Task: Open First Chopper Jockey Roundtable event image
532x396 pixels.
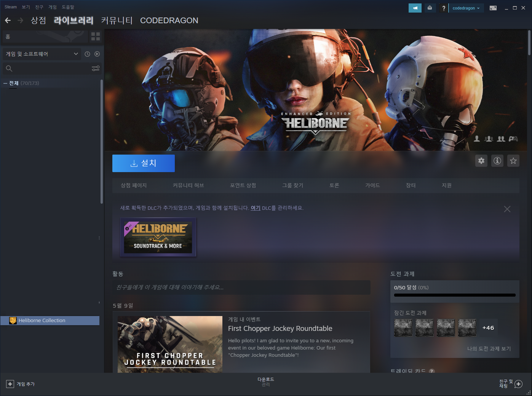Action: [170, 344]
